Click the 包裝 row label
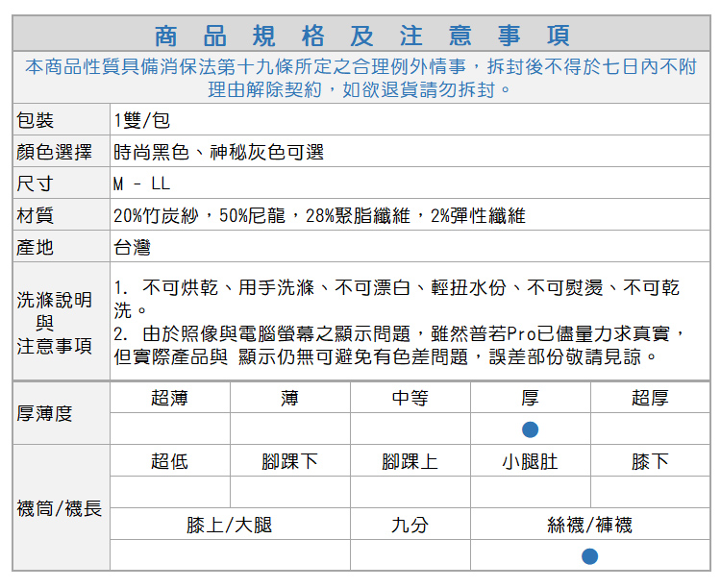Viewport: 721px width, 588px height. click(36, 120)
